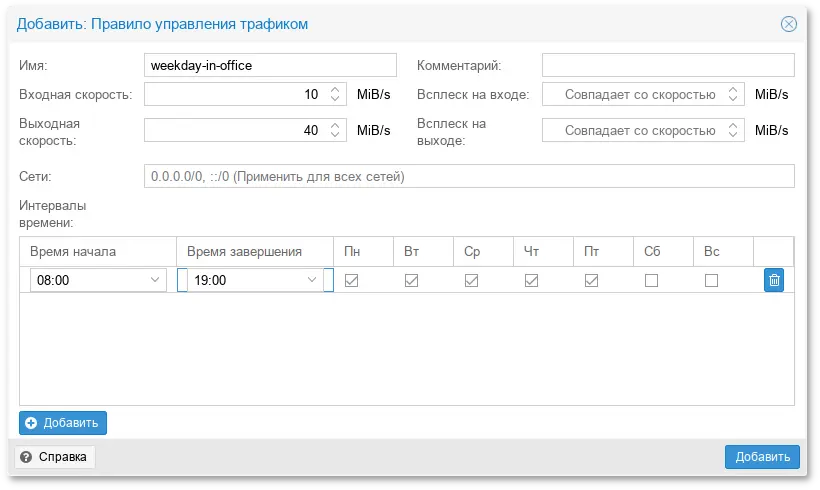Viewport: 820px width, 490px height.
Task: Click the Пн column header
Action: (363, 252)
